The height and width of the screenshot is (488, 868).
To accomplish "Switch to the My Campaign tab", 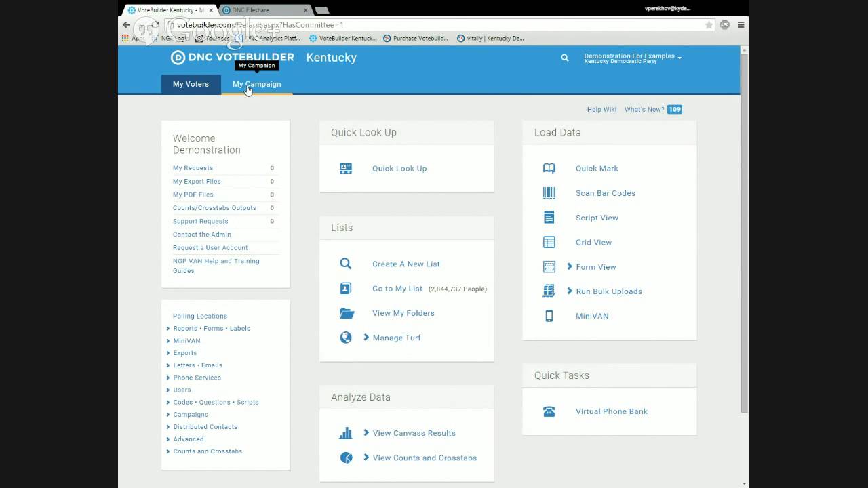I will click(x=256, y=84).
